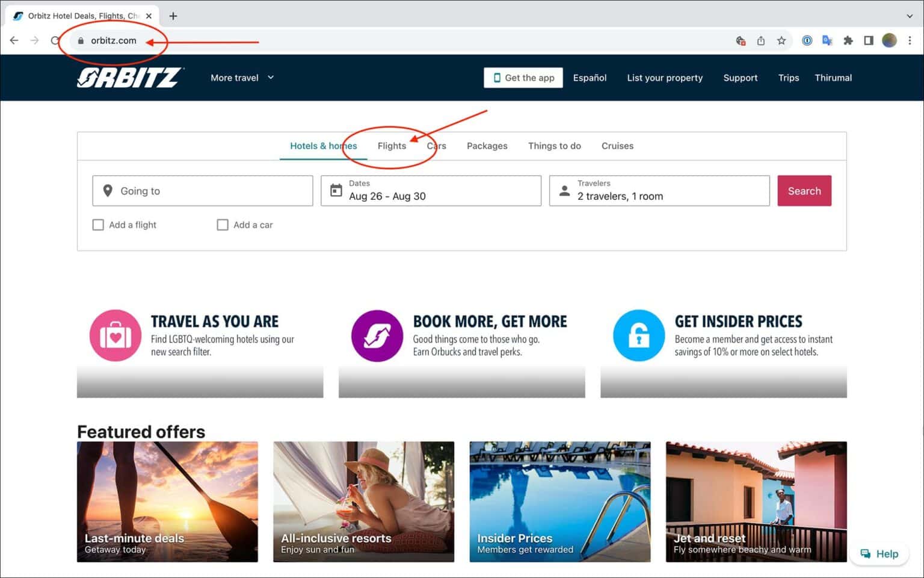Click the Help chat button

[x=879, y=554]
